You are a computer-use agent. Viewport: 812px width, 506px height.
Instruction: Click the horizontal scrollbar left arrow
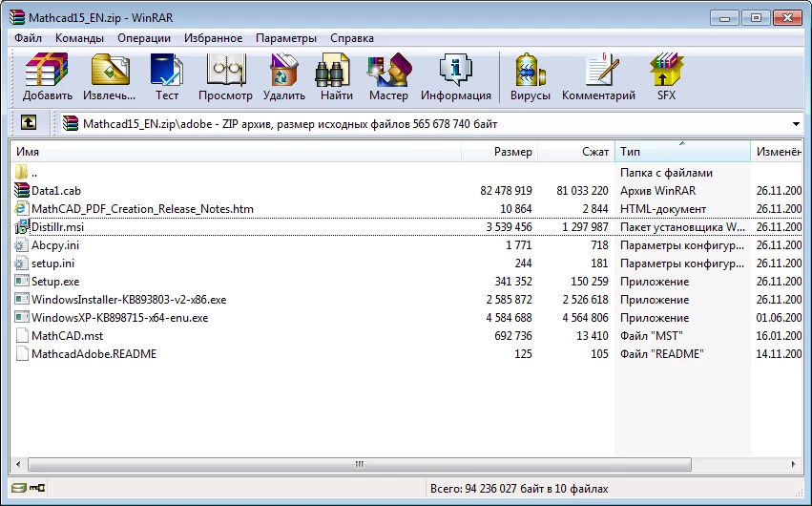pyautogui.click(x=19, y=464)
